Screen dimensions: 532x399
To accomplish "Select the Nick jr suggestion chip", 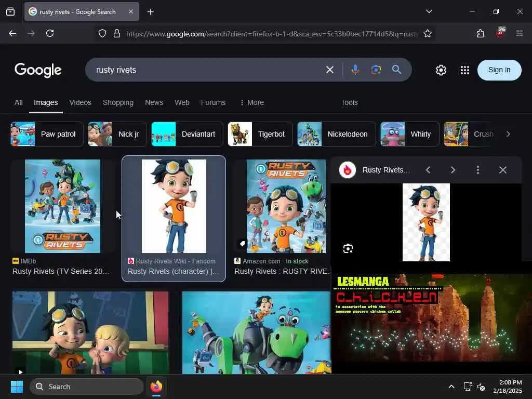I will (x=117, y=134).
